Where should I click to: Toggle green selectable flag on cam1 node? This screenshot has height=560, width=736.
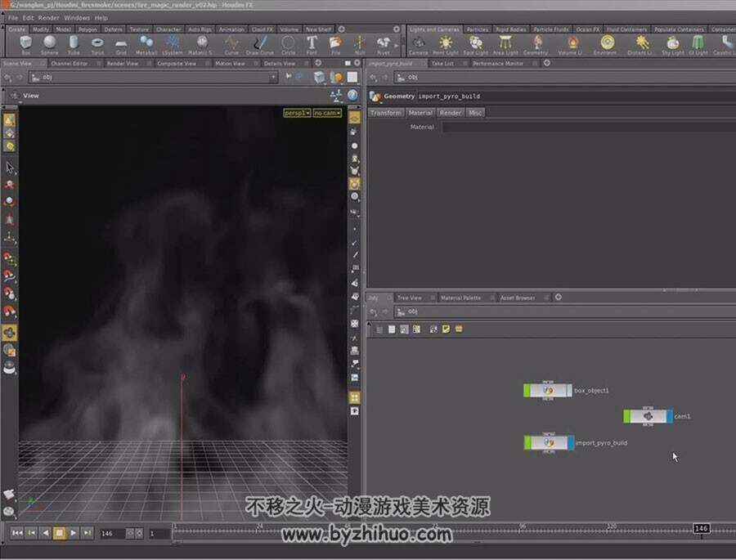click(627, 416)
